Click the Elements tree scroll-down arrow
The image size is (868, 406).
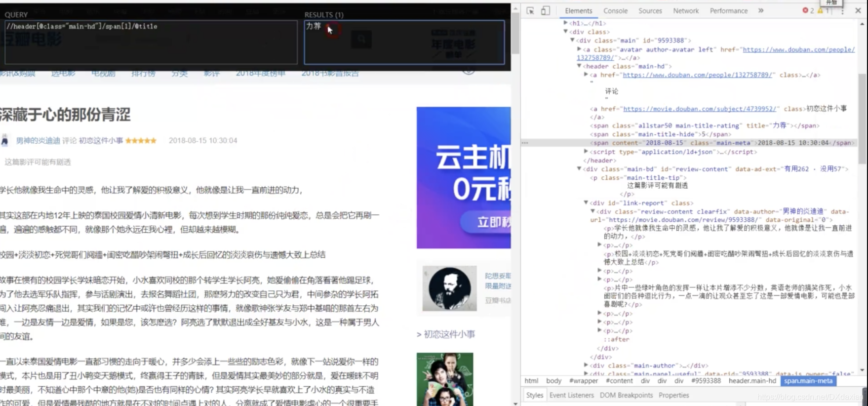(x=863, y=370)
